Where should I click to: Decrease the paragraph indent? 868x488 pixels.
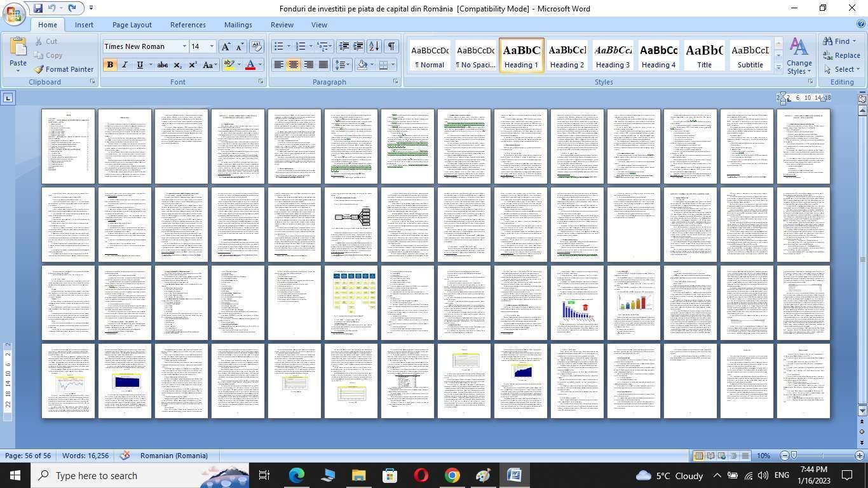[344, 46]
